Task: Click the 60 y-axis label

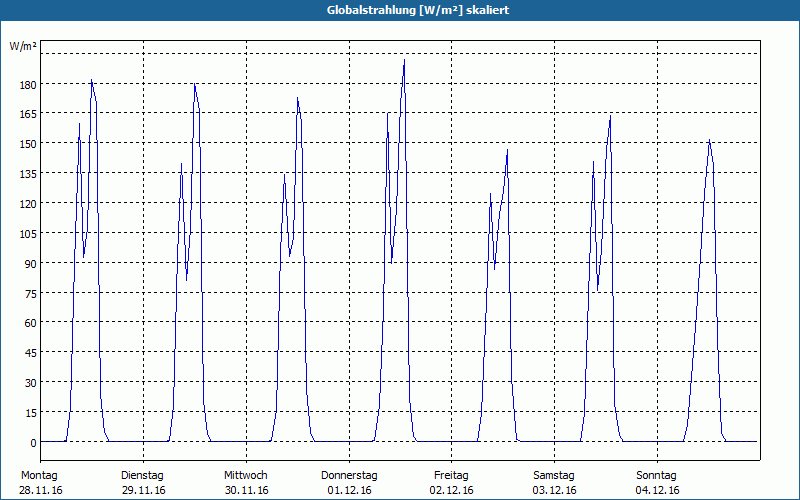Action: coord(30,323)
